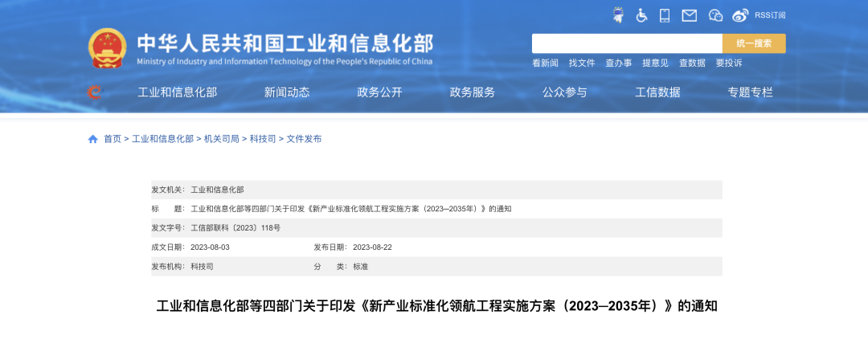Image resolution: width=868 pixels, height=339 pixels.
Task: Select 发布机构 value 科技司
Action: click(x=202, y=267)
